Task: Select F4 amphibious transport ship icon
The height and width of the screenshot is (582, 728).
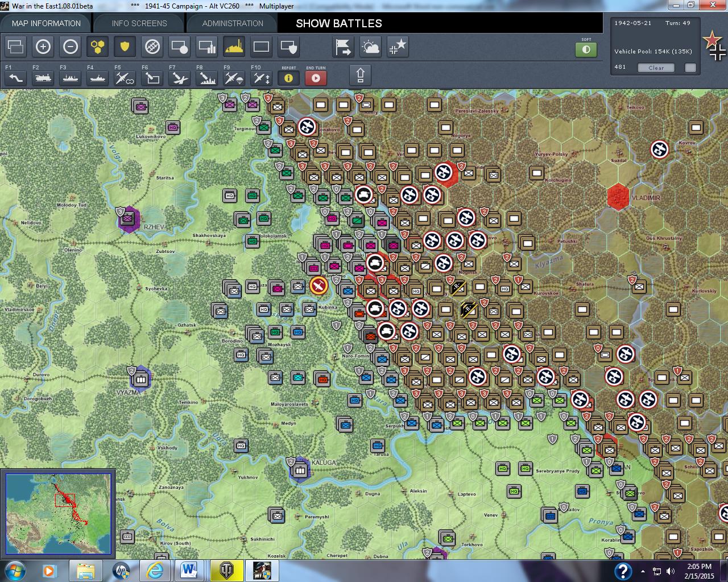Action: (x=98, y=78)
